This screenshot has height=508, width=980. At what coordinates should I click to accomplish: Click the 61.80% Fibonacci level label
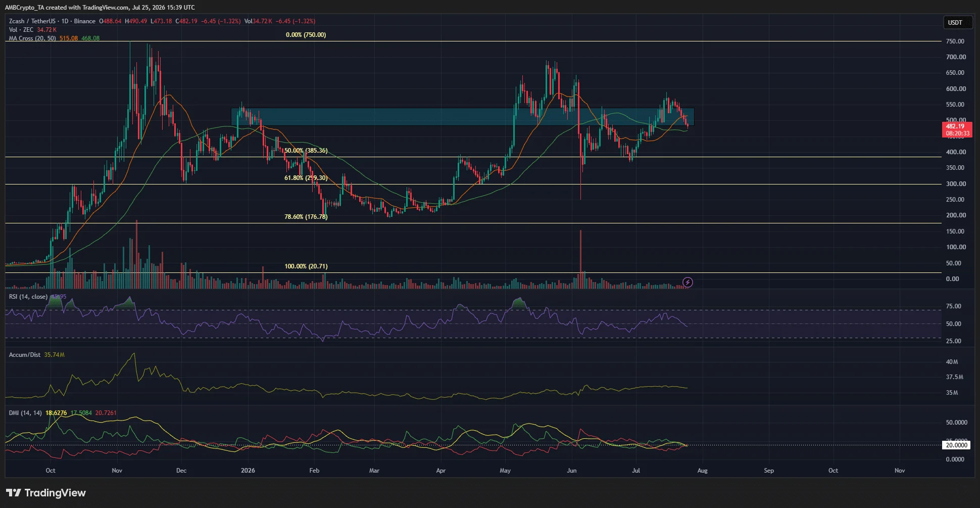click(x=306, y=178)
